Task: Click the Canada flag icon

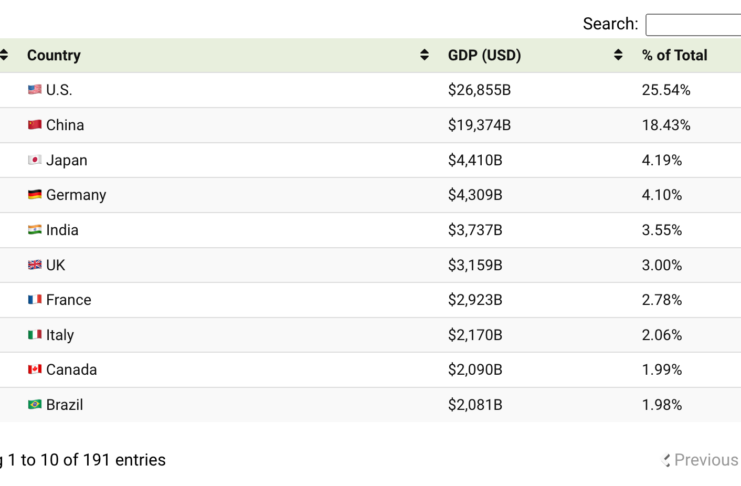Action: click(x=35, y=370)
